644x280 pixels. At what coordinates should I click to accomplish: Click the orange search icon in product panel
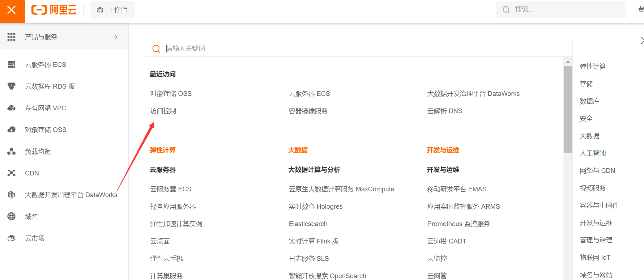[156, 49]
